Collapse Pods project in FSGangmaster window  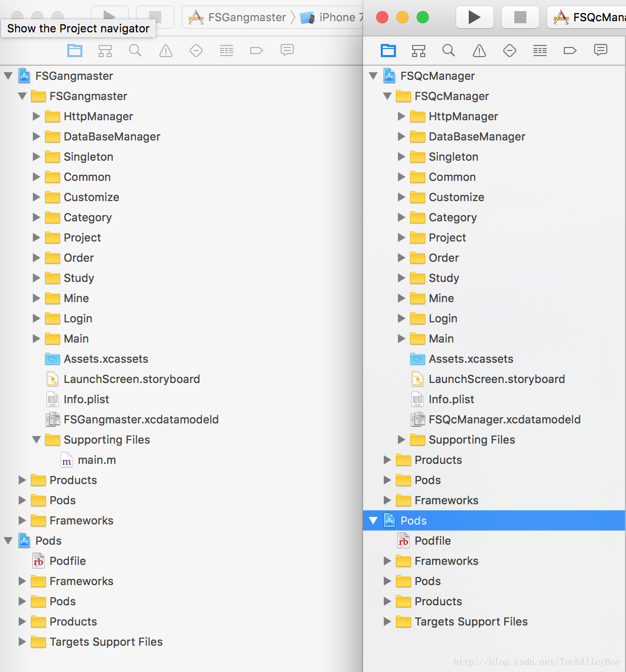point(8,541)
